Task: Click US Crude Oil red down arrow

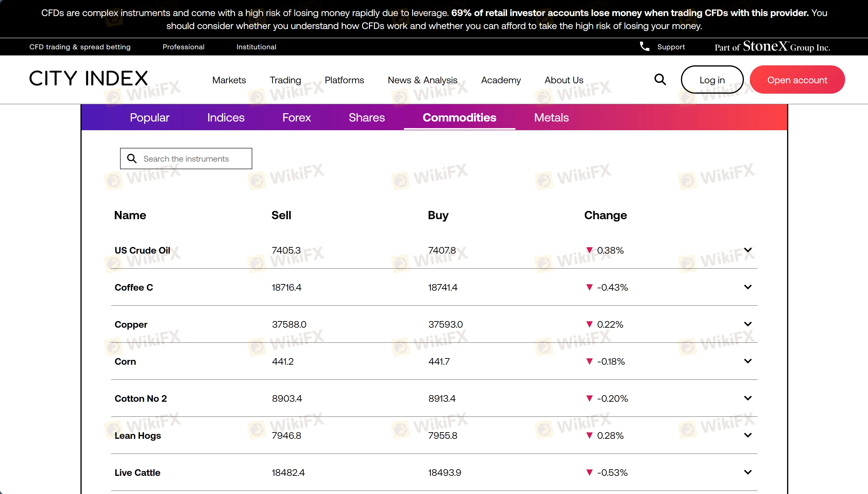Action: click(589, 250)
